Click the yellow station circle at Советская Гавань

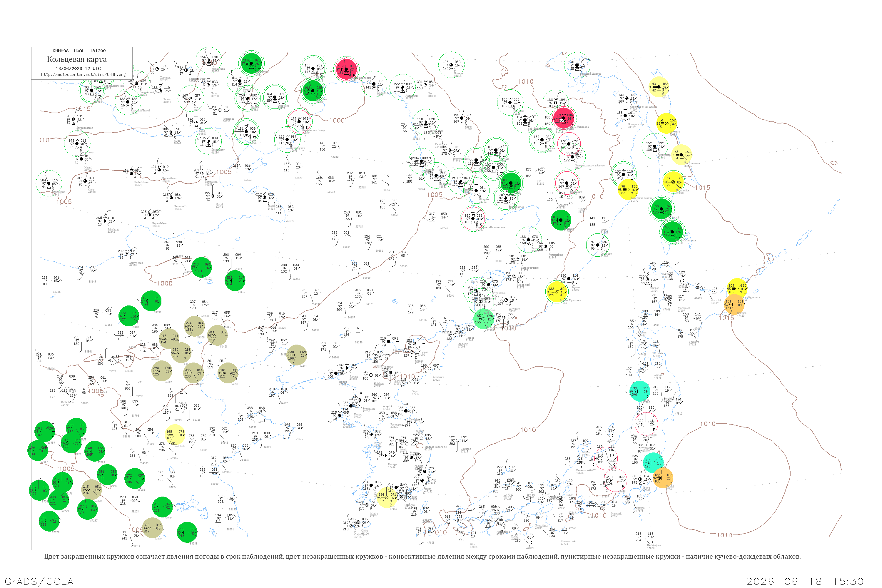pyautogui.click(x=628, y=189)
